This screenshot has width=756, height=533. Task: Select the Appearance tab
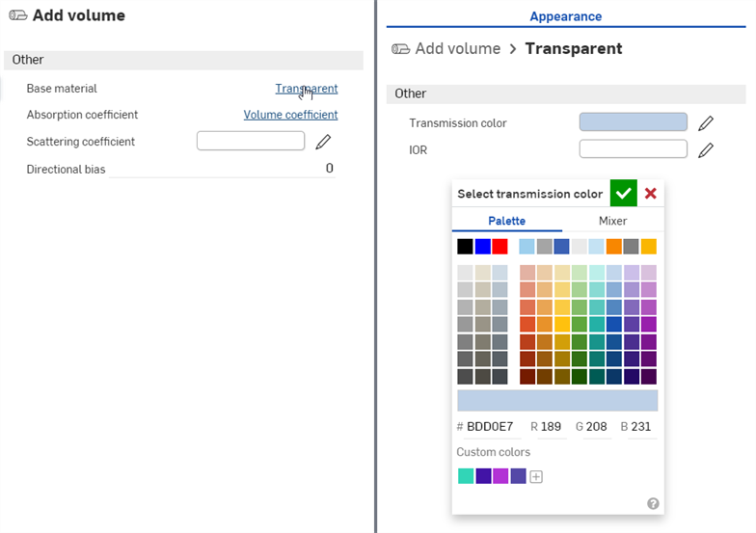tap(565, 16)
